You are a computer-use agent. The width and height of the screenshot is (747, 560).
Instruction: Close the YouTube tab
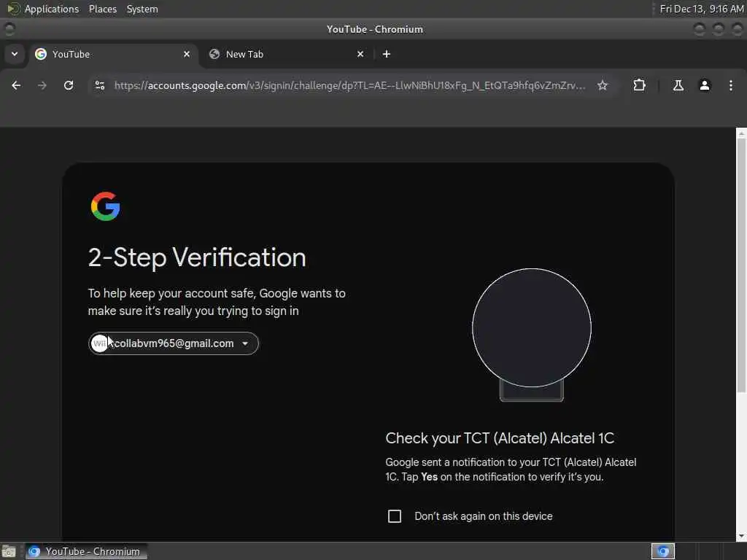tap(187, 54)
